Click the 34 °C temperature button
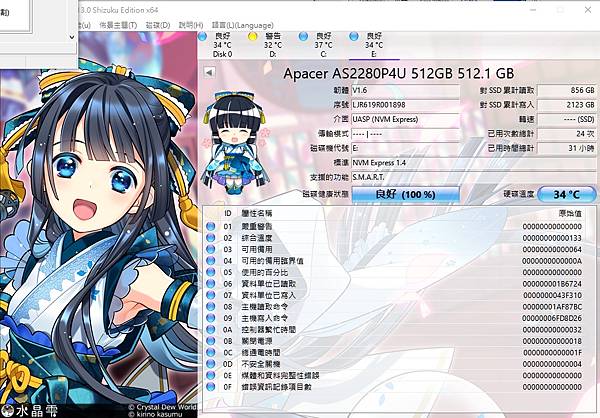Viewport: 600px width, 418px height. 567,194
